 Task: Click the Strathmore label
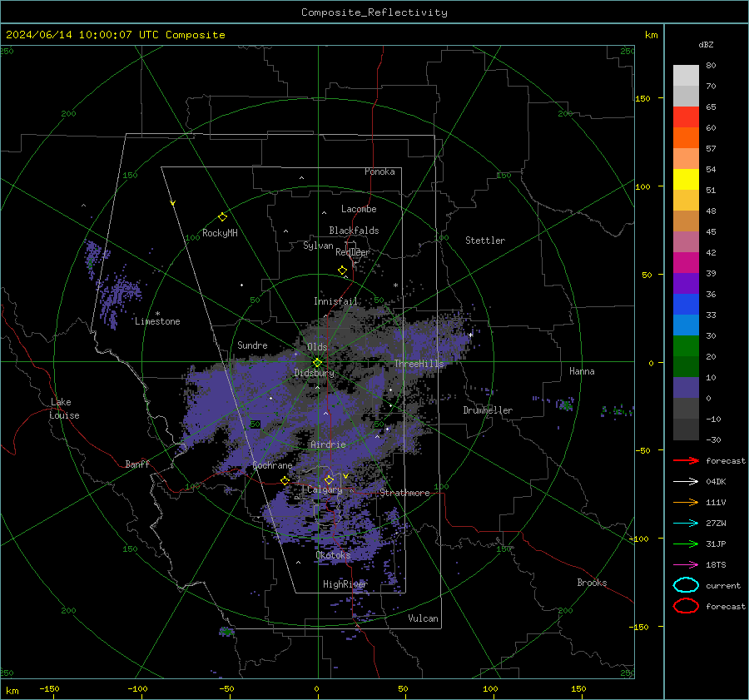pos(404,493)
